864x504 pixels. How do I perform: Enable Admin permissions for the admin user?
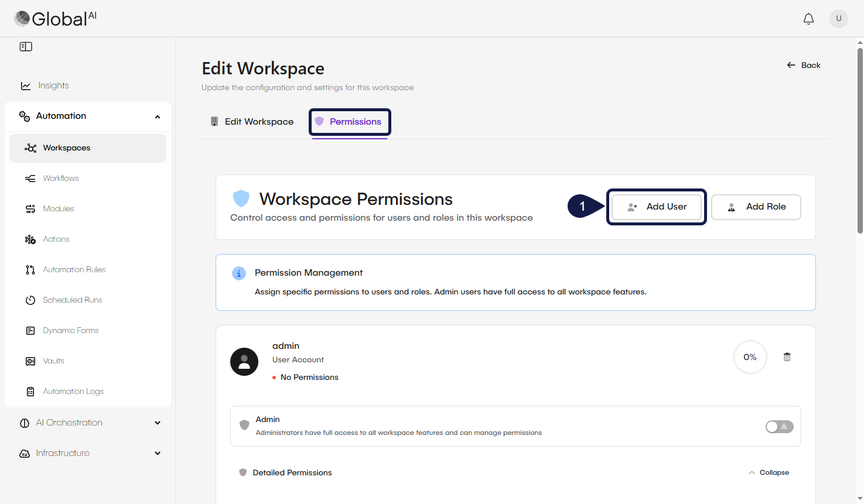[x=779, y=426]
